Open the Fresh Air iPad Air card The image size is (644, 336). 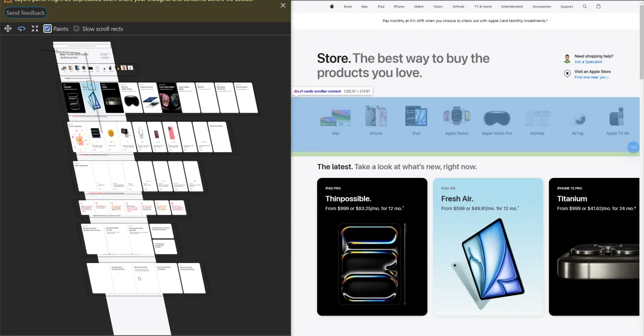click(x=488, y=247)
